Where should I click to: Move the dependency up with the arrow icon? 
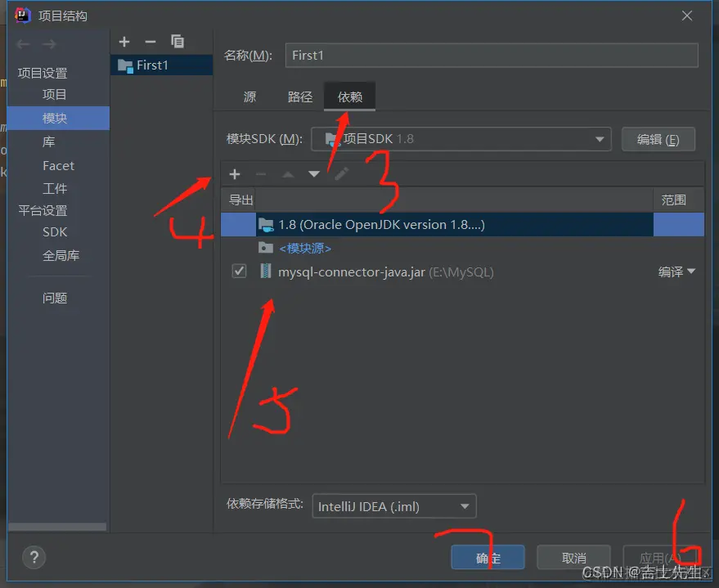tap(288, 174)
